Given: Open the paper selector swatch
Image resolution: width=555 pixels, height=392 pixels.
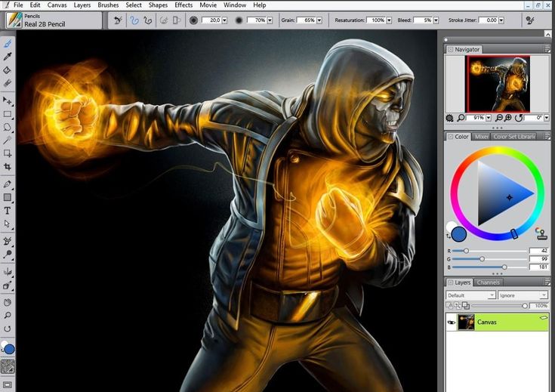Looking at the screenshot, I should click(x=8, y=367).
